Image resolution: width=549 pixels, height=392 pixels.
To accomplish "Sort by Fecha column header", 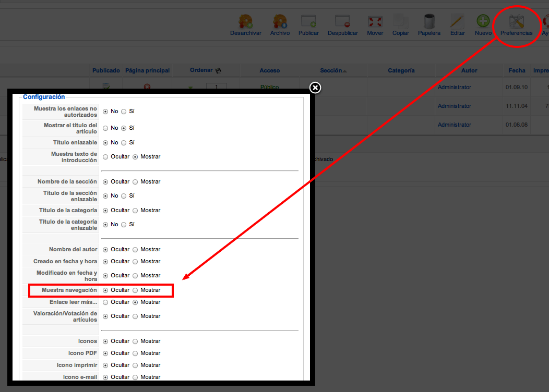I will 517,70.
